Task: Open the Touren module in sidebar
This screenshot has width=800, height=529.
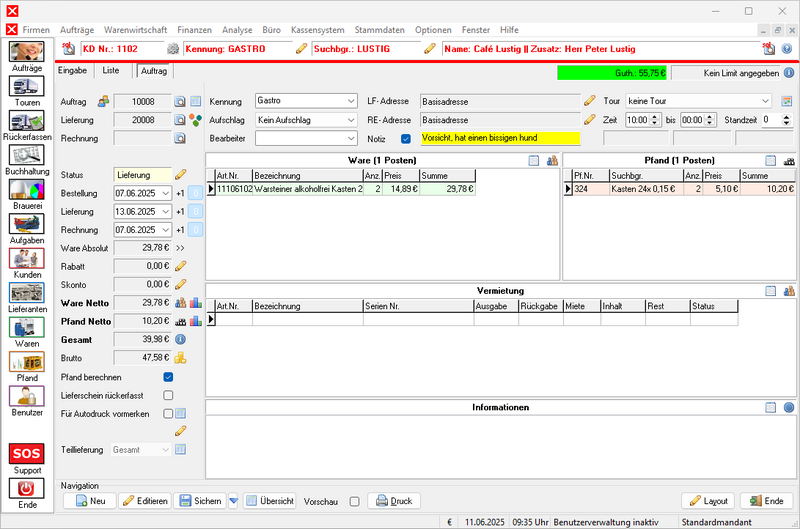Action: coord(27,89)
